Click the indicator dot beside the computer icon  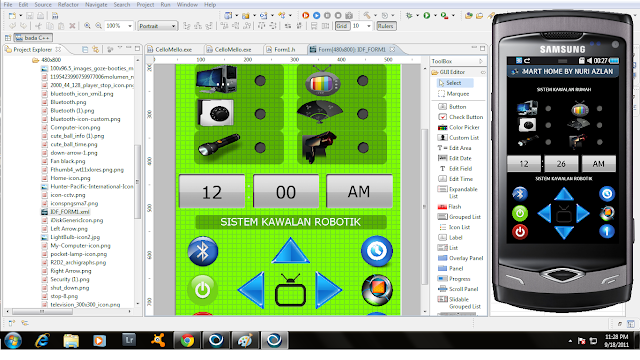tap(260, 80)
